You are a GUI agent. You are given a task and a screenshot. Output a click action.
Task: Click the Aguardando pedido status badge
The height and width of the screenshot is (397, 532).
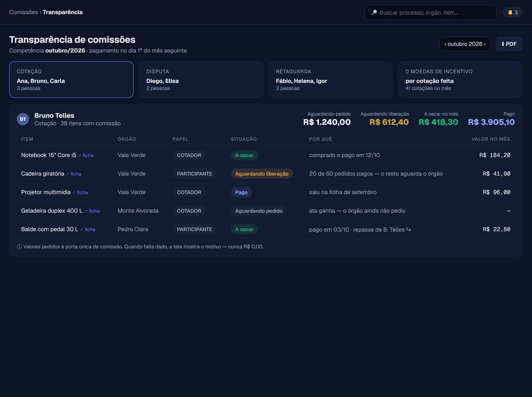259,211
